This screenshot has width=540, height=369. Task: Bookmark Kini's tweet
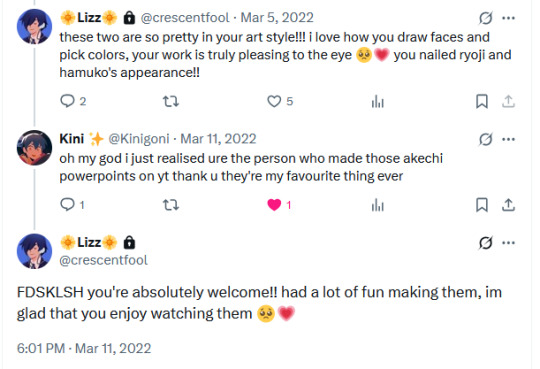pos(481,205)
